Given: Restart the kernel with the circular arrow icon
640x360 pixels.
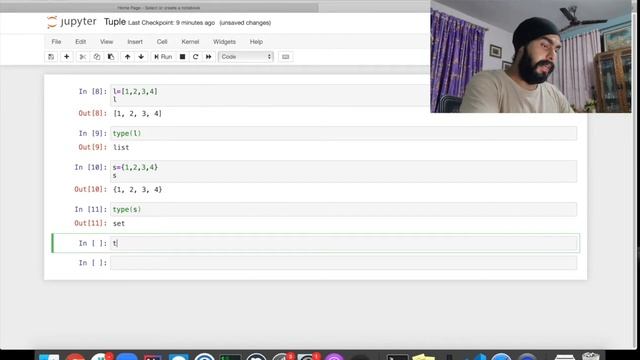Looking at the screenshot, I should pos(196,57).
